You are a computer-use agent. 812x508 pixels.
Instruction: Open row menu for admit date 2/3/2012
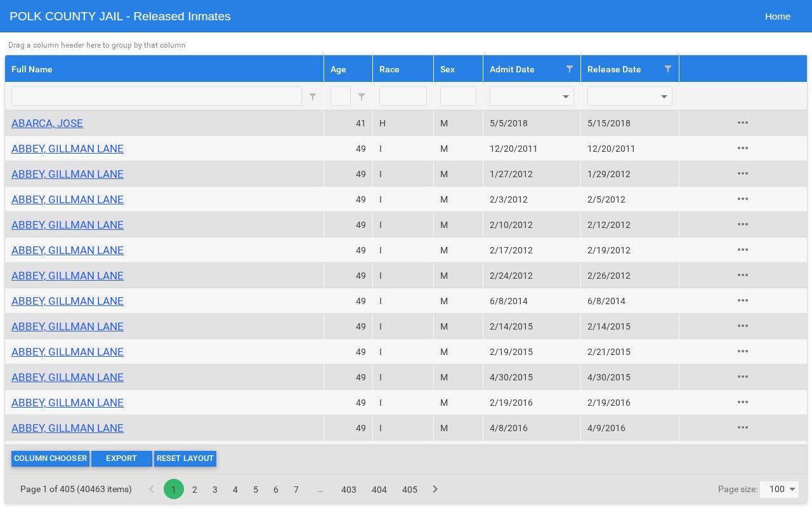[743, 199]
